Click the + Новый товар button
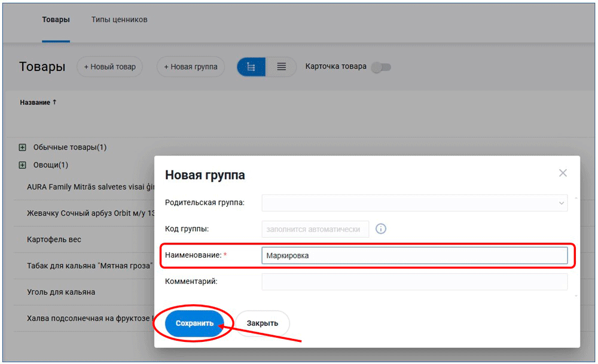598x364 pixels. (x=109, y=67)
